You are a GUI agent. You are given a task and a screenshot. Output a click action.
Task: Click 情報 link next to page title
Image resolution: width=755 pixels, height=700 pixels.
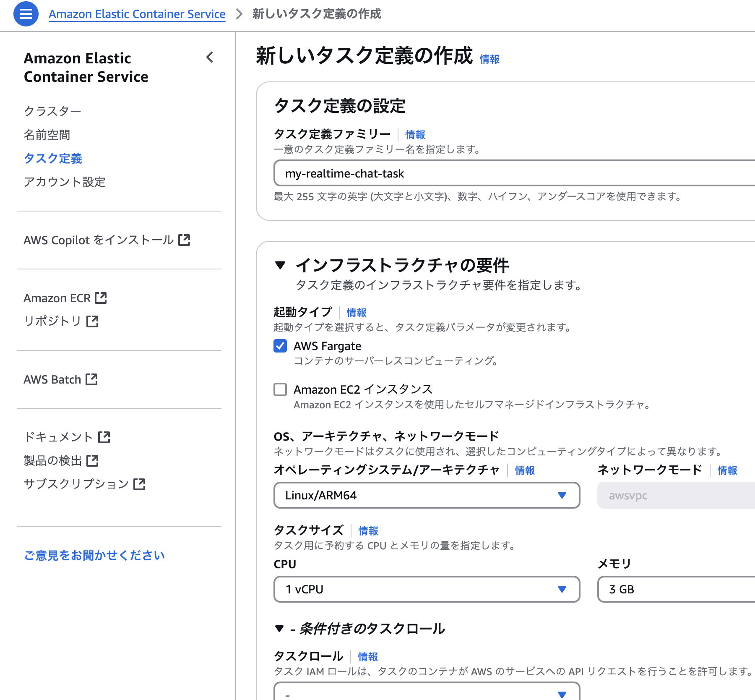click(489, 59)
